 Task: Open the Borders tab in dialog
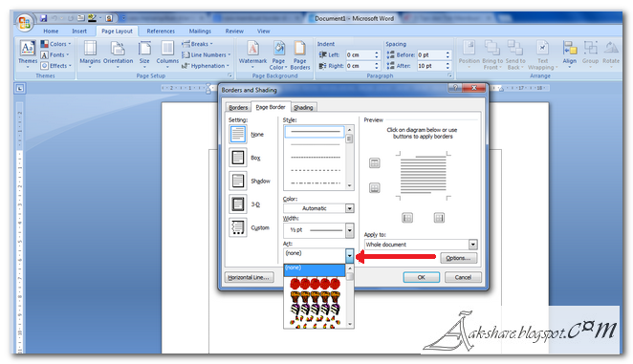click(x=238, y=107)
